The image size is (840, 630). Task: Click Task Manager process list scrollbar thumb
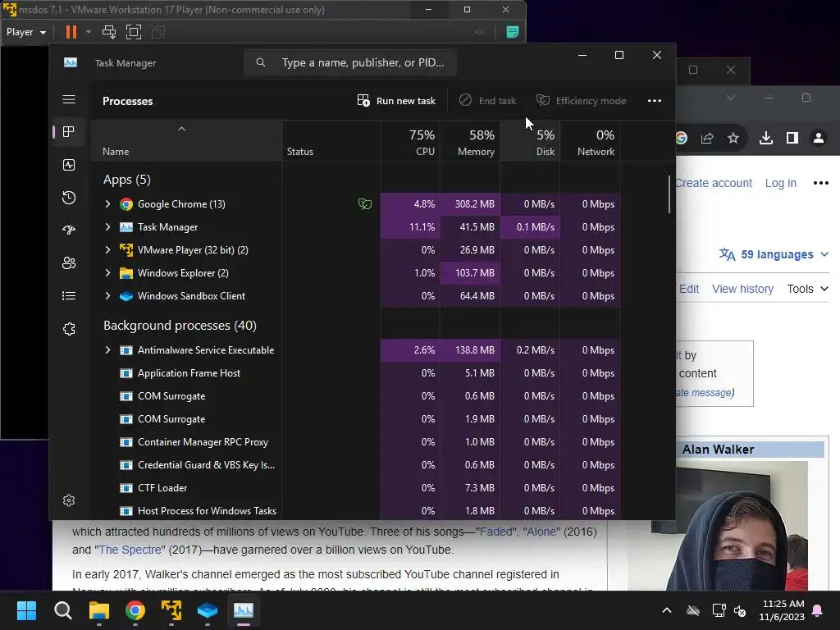coord(669,195)
